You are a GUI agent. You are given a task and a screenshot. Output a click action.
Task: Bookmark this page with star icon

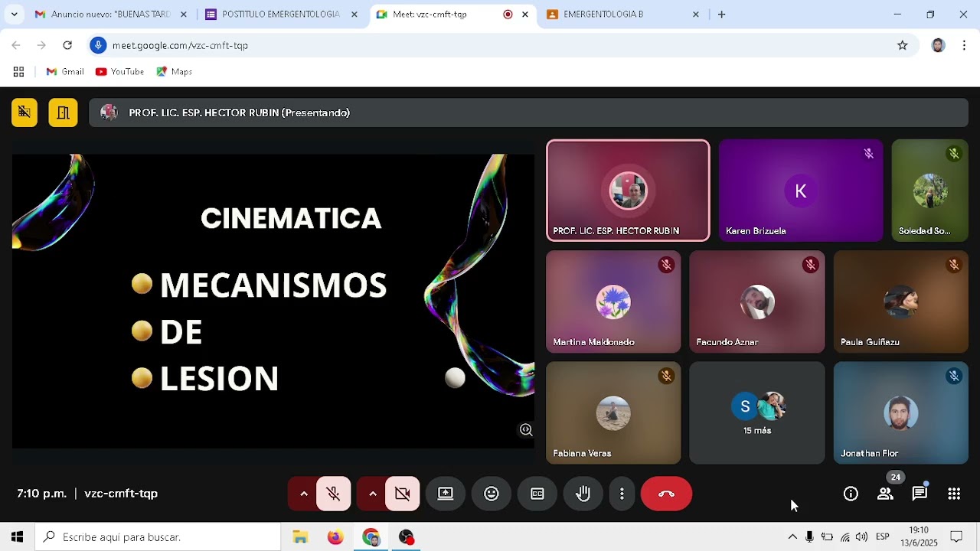click(903, 45)
